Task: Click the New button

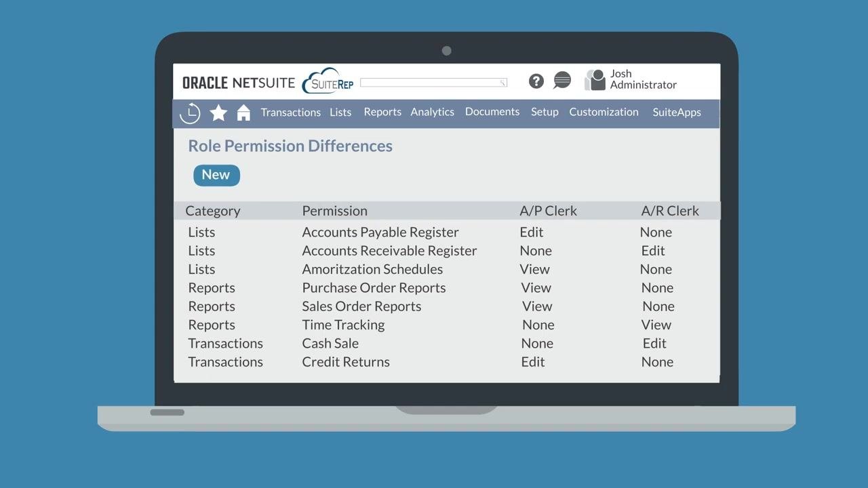Action: pyautogui.click(x=216, y=175)
